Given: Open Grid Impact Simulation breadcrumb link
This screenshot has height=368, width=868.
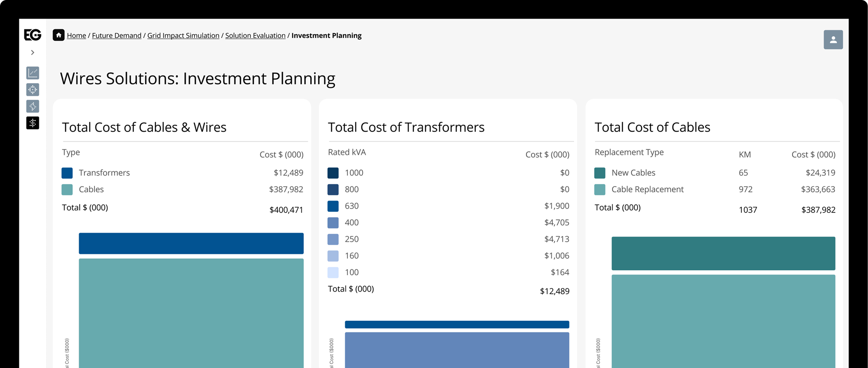Looking at the screenshot, I should pyautogui.click(x=183, y=35).
